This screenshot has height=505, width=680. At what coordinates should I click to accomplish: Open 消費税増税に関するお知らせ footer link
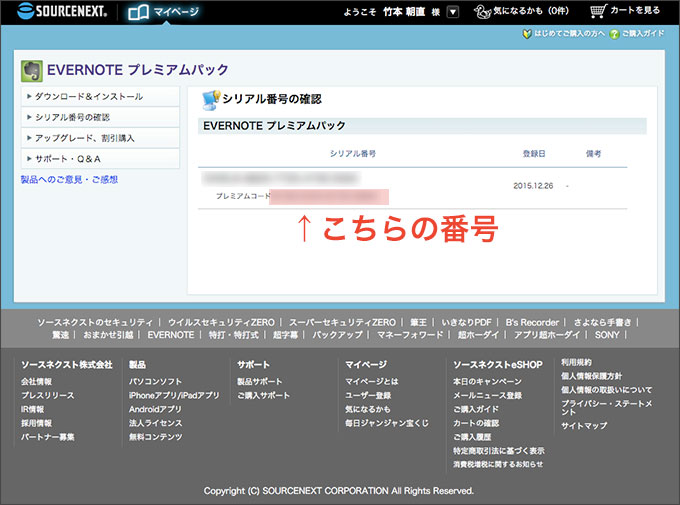point(498,464)
